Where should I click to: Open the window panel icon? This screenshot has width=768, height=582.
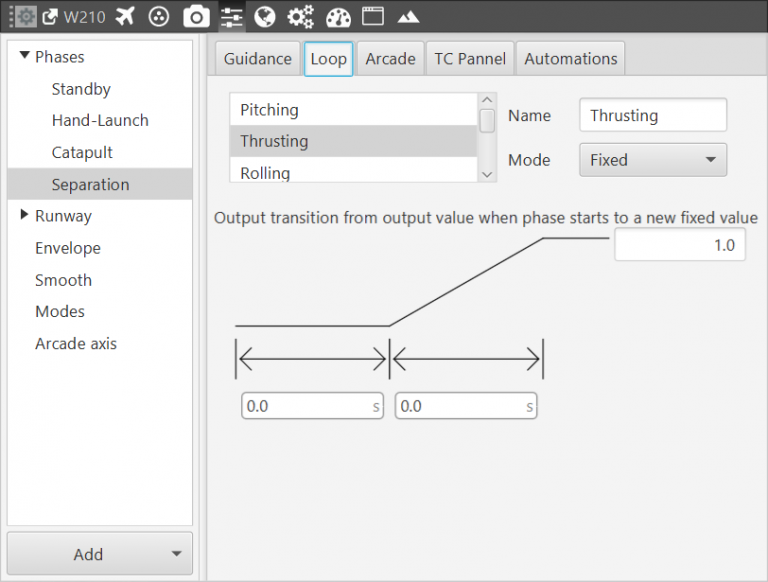[373, 16]
